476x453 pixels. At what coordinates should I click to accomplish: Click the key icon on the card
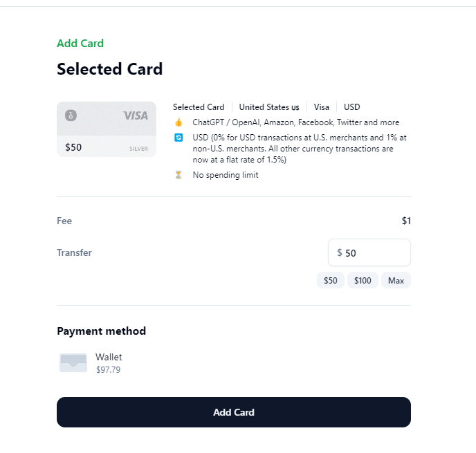pos(71,115)
